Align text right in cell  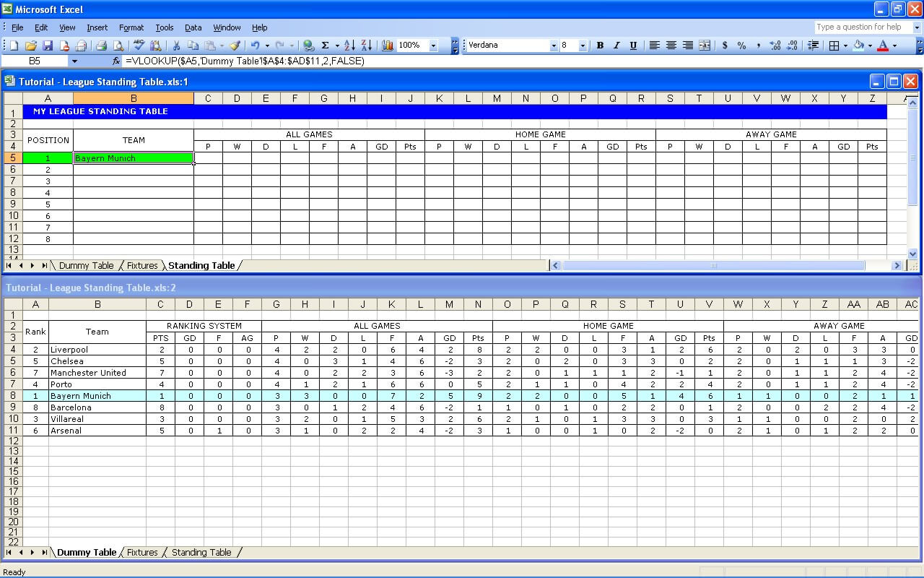point(687,46)
